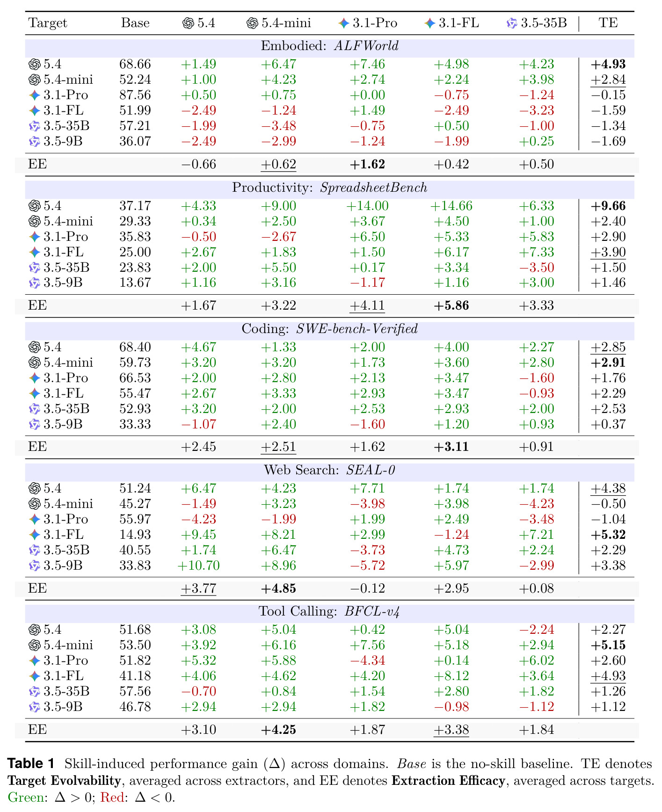Click the Qwen icon in SEAL-0 3.5-35B row
The width and height of the screenshot is (662, 812).
coord(35,550)
